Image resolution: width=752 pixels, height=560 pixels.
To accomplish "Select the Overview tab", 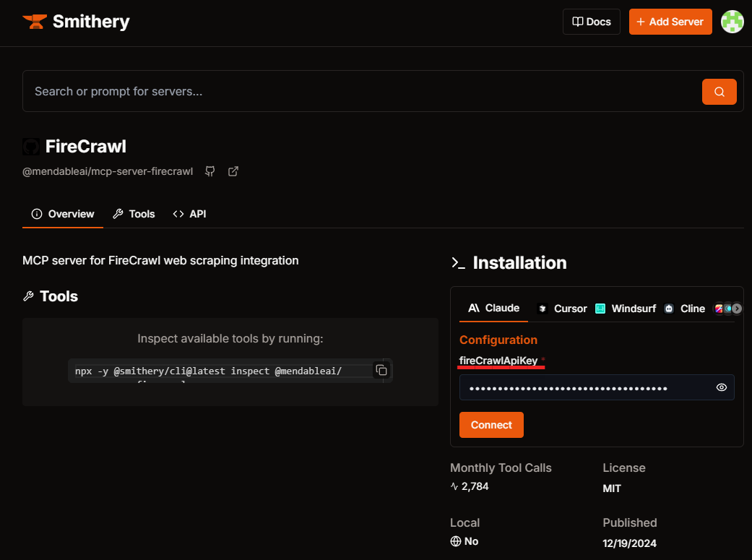I will pos(63,214).
